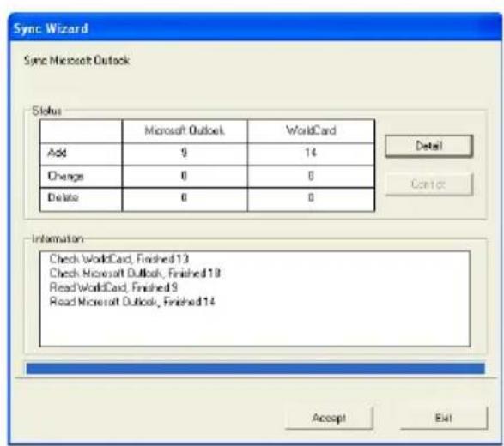Click the Detail button
The image size is (504, 446).
point(428,146)
